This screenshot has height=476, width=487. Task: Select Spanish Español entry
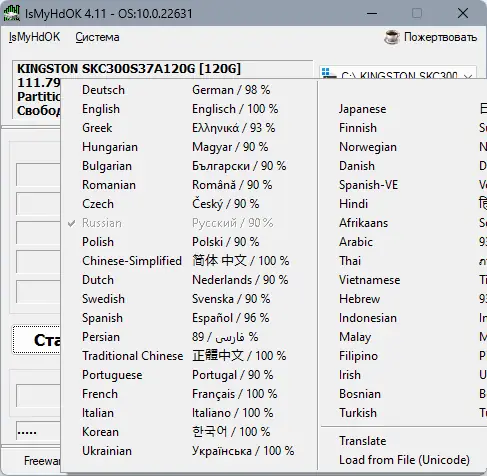point(189,318)
